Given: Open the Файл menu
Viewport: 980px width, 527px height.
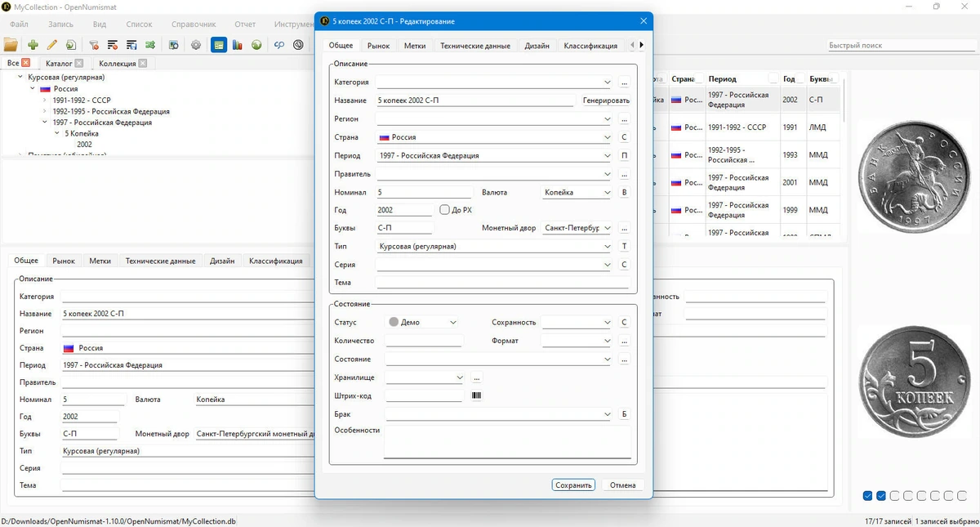Looking at the screenshot, I should point(19,25).
